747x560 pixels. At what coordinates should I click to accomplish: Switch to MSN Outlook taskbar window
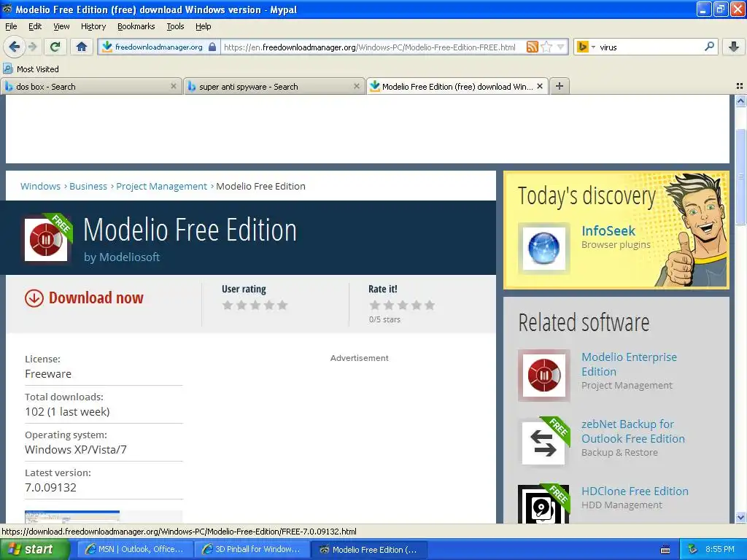[135, 550]
